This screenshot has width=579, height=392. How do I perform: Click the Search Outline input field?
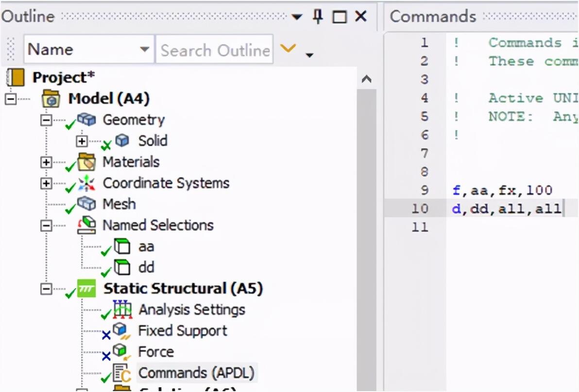215,50
